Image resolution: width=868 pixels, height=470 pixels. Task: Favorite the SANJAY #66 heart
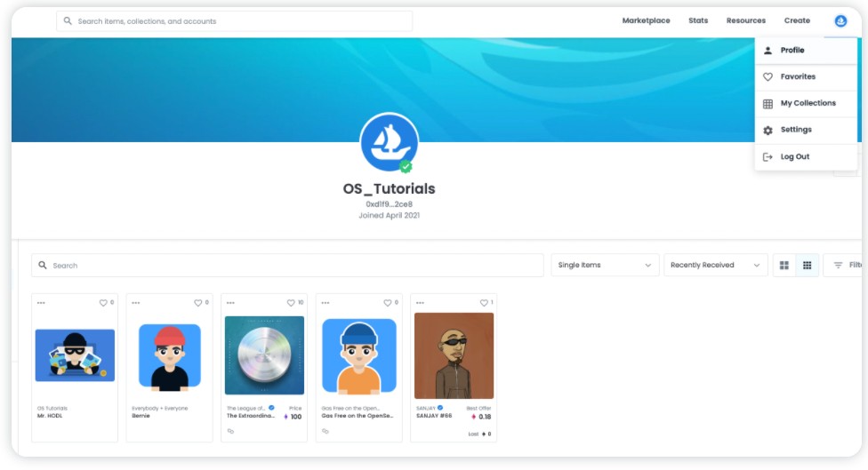484,303
